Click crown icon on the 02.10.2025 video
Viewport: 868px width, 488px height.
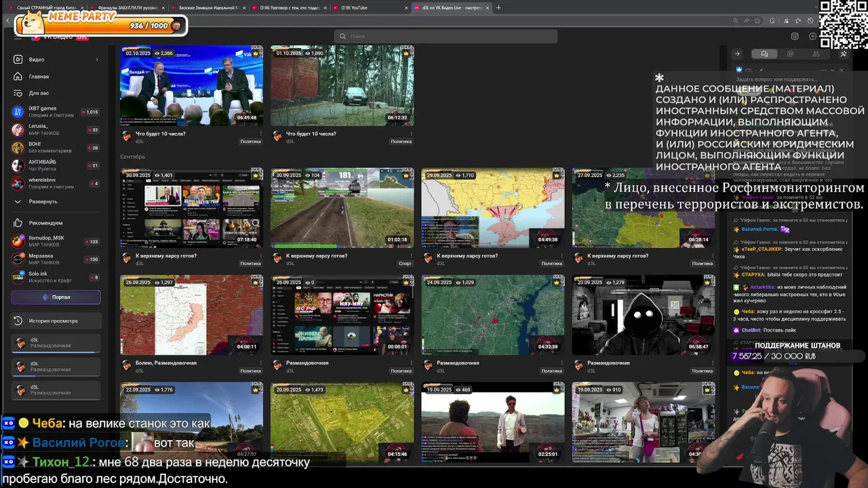[256, 53]
